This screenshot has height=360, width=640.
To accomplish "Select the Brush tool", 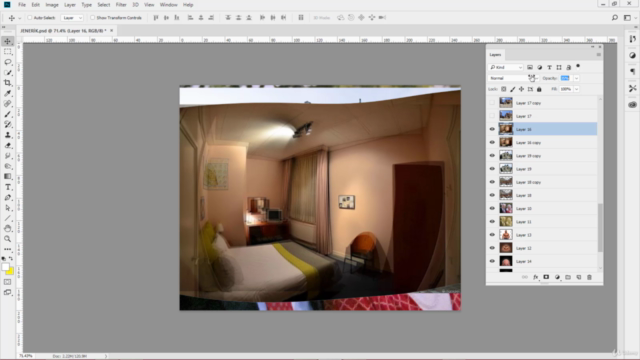I will 8,114.
